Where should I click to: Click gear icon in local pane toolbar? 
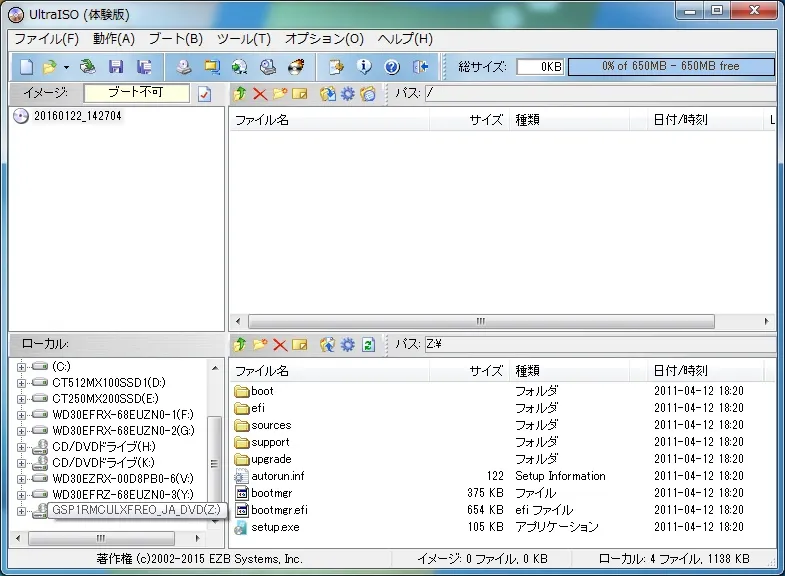pos(347,344)
